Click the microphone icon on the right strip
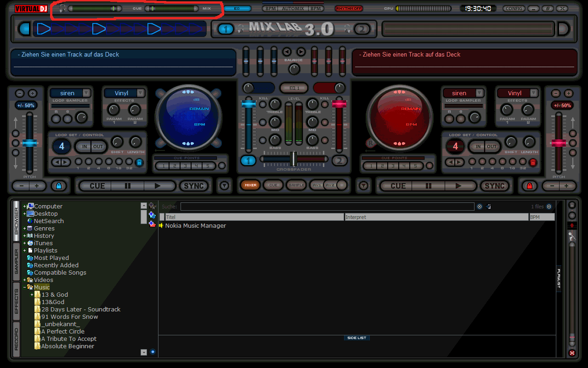The image size is (588, 368). pyautogui.click(x=572, y=236)
